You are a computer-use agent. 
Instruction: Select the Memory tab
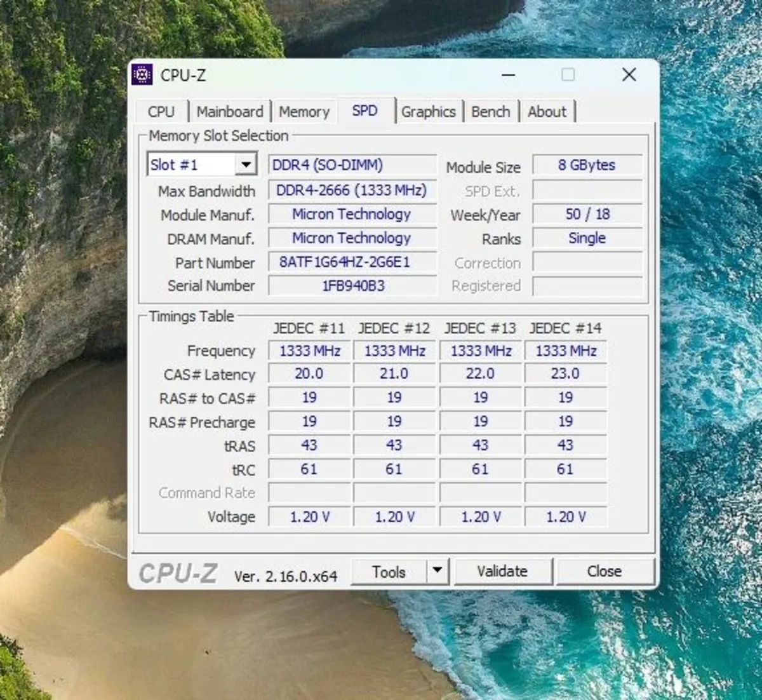[304, 112]
